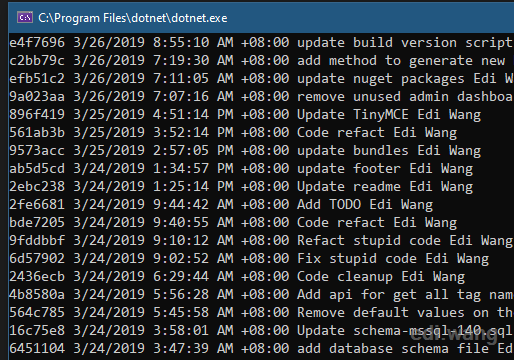Click the dotnet.exe window title text

[133, 18]
